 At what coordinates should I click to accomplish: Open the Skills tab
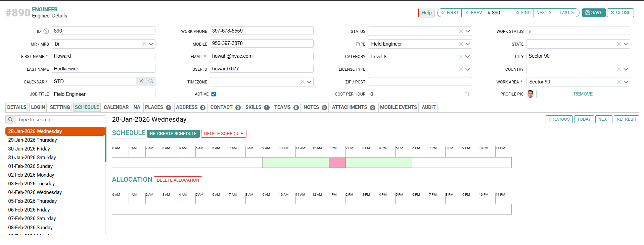coord(257,107)
